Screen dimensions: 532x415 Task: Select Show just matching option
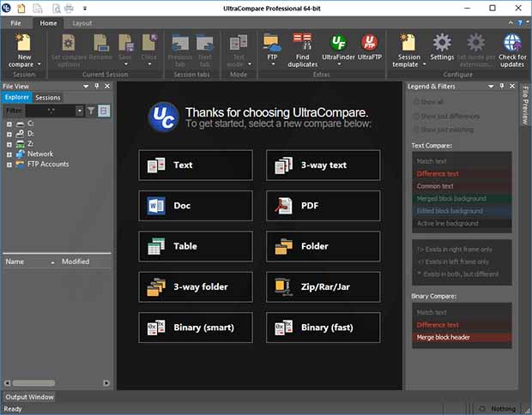click(417, 129)
